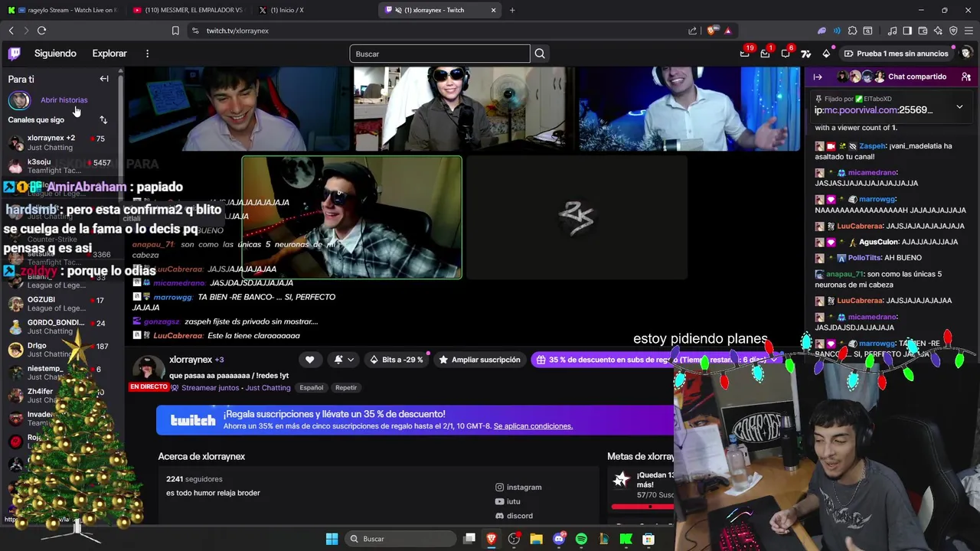Screen dimensions: 980x551
Task: Toggle follow heart button for xlorraynex
Action: pyautogui.click(x=309, y=360)
